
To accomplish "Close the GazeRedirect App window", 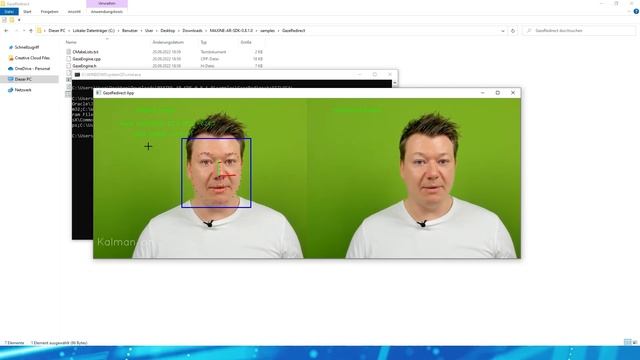I will [513, 93].
